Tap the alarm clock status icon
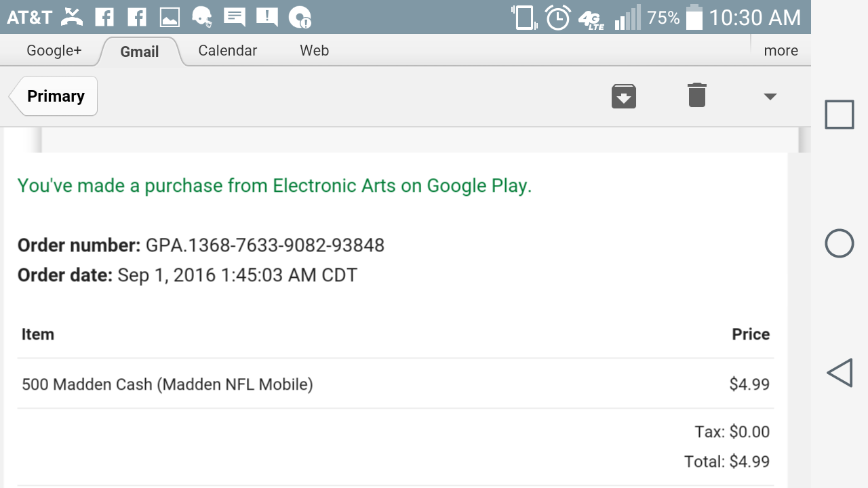Viewport: 868px width, 488px height. click(558, 17)
